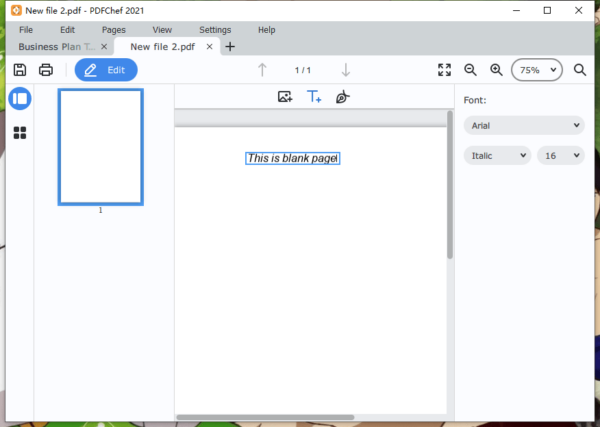Screen dimensions: 600x427
Task: Select page 1 thumbnail
Action: pos(101,147)
